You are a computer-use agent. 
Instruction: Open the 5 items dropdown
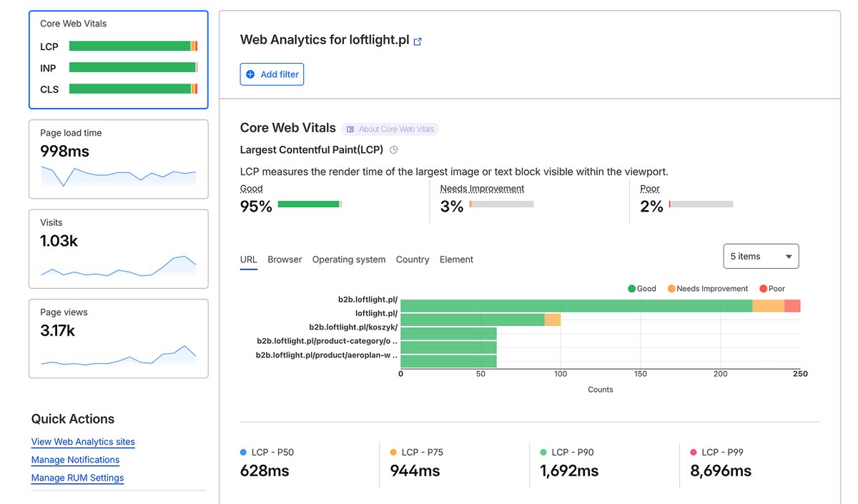click(x=761, y=256)
